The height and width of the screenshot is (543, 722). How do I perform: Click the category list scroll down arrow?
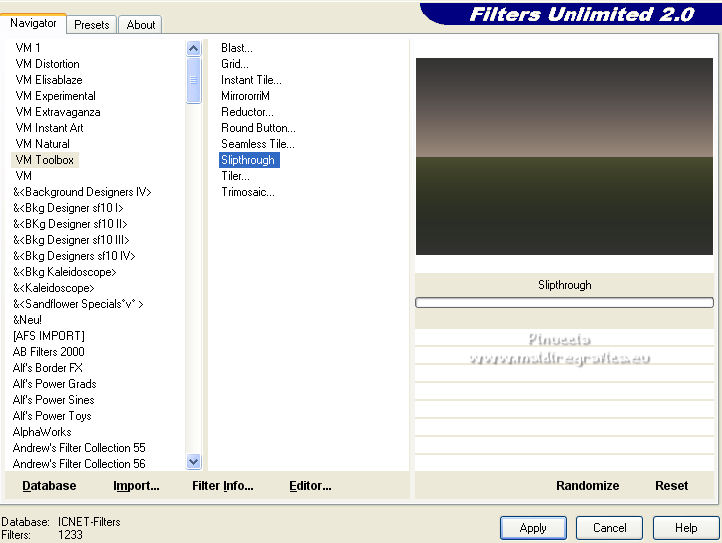coord(194,461)
